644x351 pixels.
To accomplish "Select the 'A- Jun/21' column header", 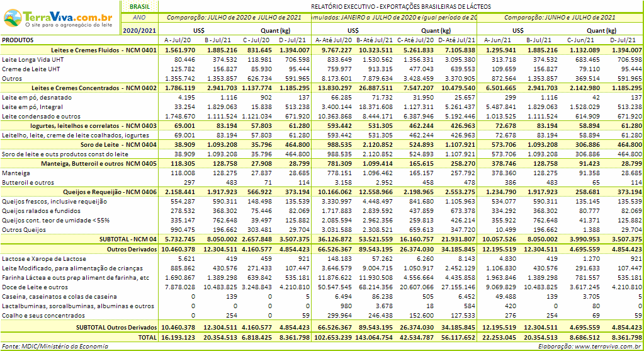I will [497, 40].
